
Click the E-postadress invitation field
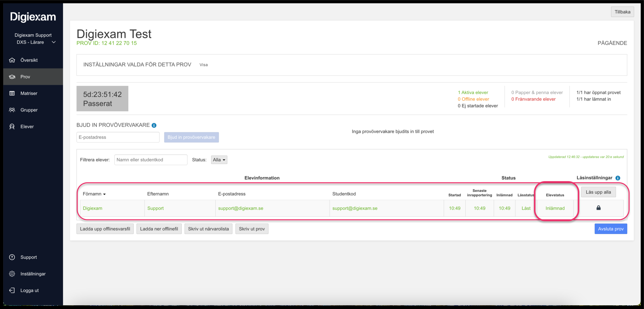coord(118,137)
